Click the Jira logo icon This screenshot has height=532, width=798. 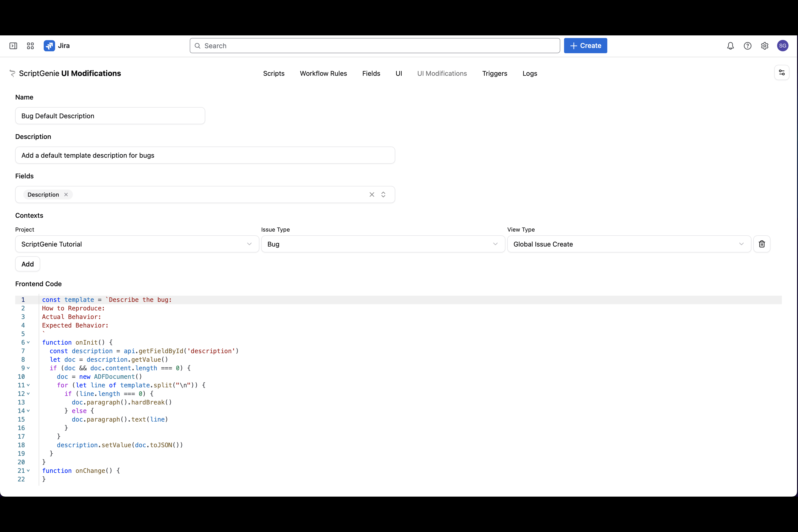click(49, 46)
